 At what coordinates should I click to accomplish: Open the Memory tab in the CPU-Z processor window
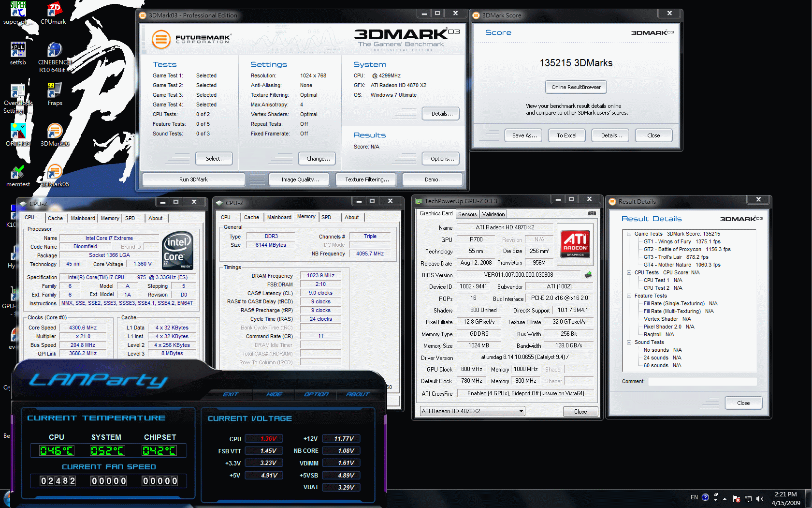pos(110,218)
